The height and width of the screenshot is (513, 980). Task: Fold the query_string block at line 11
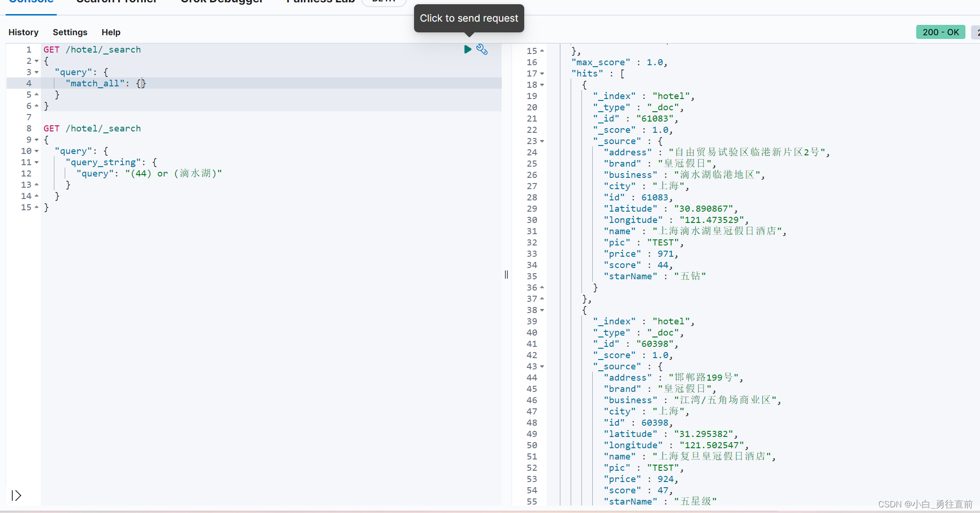click(37, 162)
